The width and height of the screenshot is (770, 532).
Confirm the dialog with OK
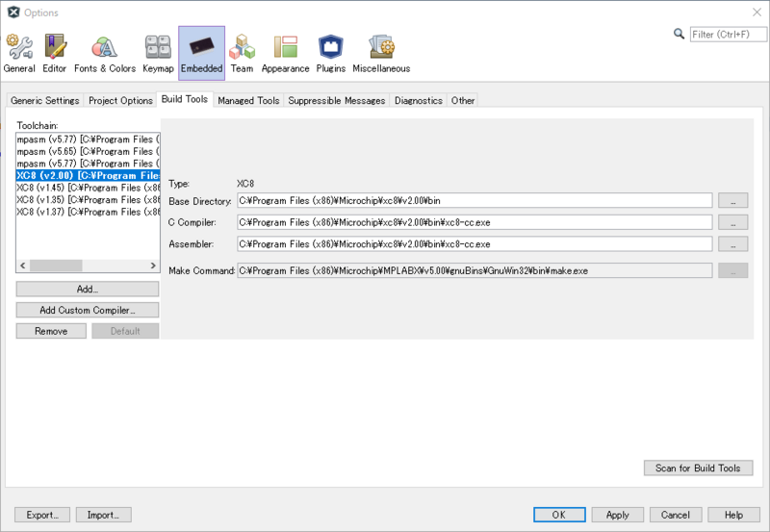point(559,515)
